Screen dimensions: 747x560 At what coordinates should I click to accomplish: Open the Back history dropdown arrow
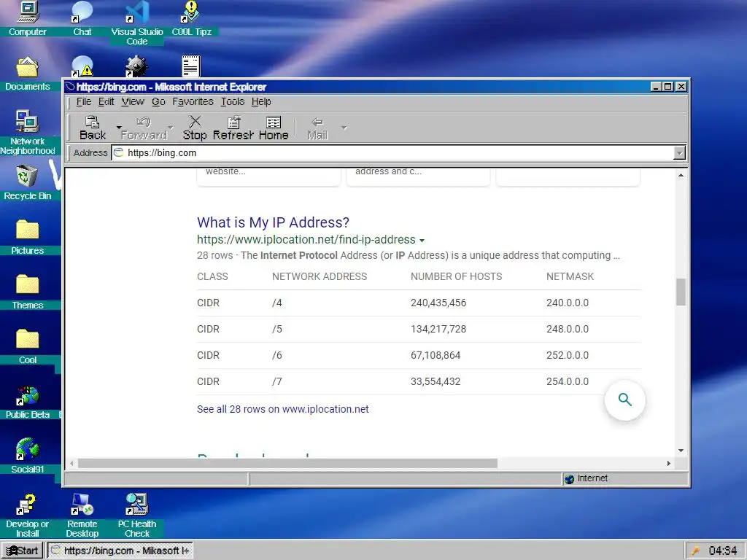pos(119,128)
